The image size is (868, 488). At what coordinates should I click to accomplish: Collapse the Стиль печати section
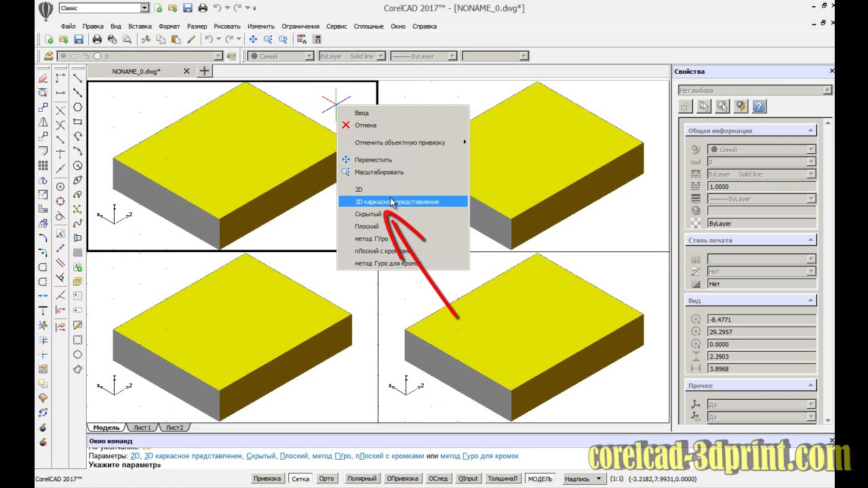tap(810, 240)
